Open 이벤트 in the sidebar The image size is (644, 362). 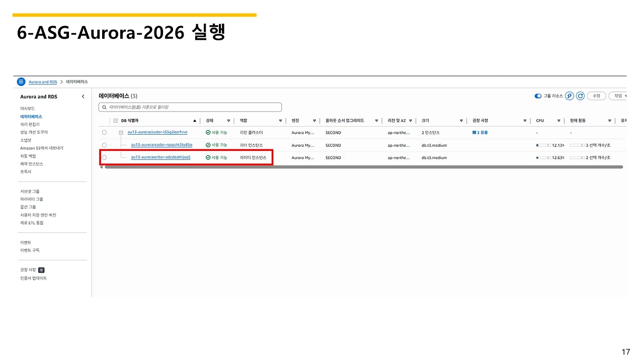[26, 242]
